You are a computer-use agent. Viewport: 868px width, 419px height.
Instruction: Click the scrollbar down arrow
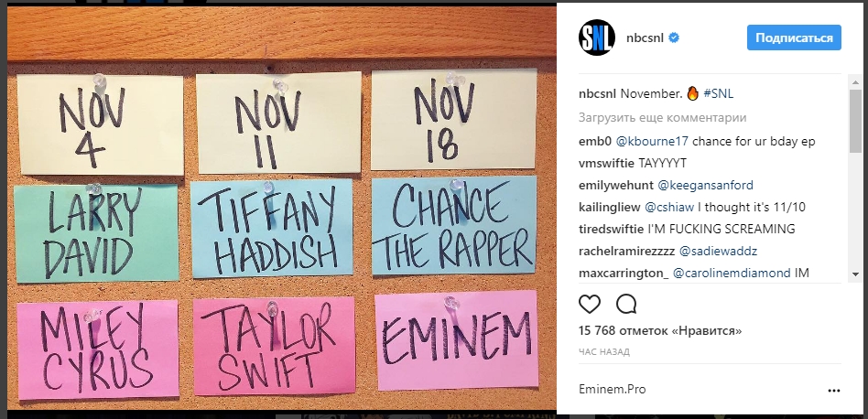tap(854, 274)
